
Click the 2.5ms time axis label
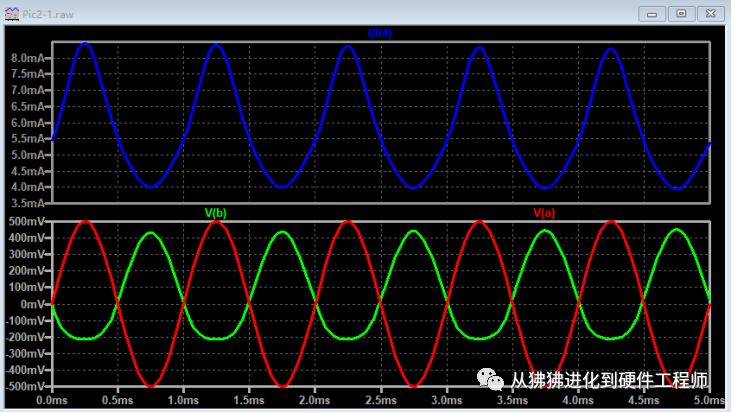[x=381, y=400]
